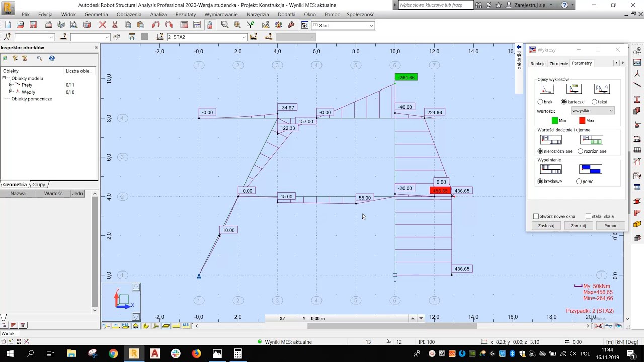Click the New project icon
Screen dimensions: 644x362
[x=8, y=25]
